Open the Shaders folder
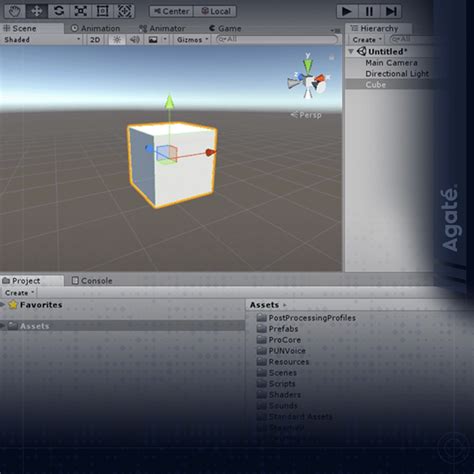Screen dimensions: 474x474 click(279, 395)
